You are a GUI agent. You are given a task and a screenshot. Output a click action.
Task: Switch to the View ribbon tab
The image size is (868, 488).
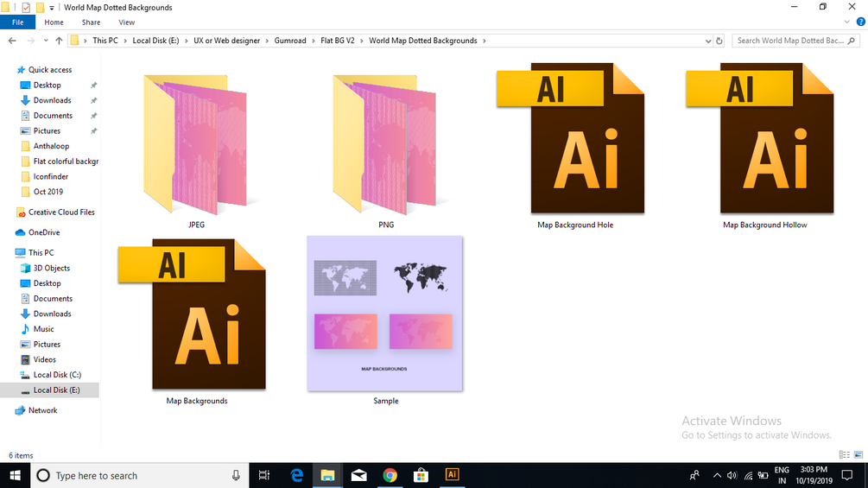[126, 22]
